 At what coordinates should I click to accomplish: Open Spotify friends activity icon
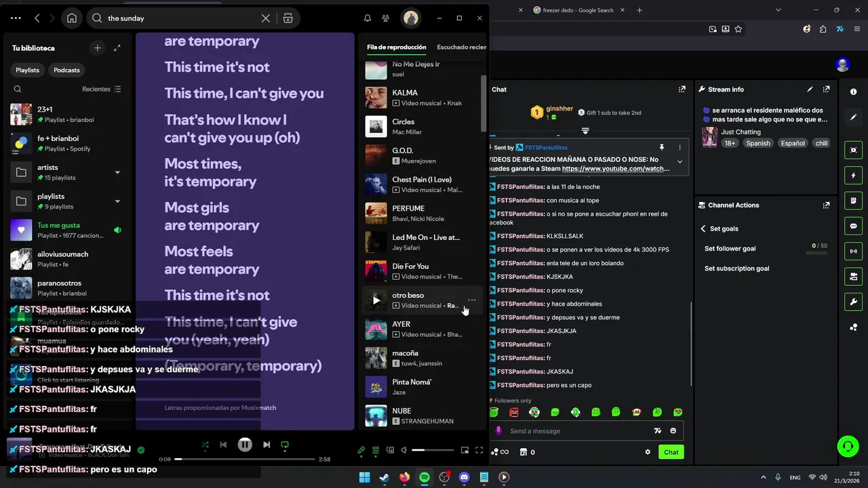click(x=386, y=18)
